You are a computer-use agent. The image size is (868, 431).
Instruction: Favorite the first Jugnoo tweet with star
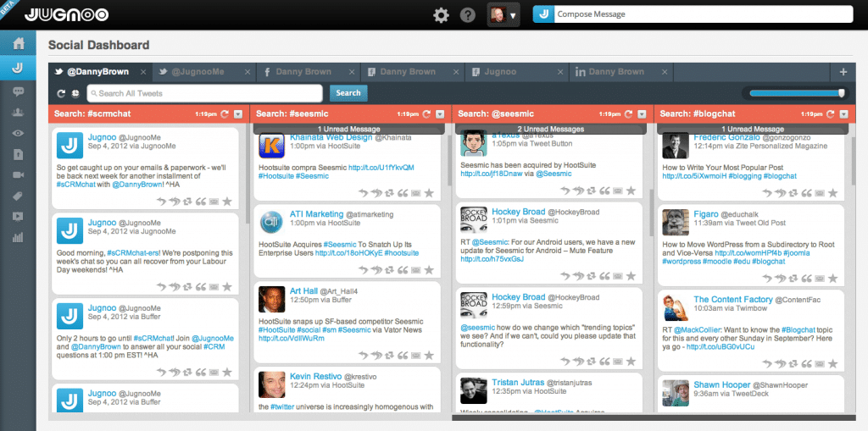point(227,201)
